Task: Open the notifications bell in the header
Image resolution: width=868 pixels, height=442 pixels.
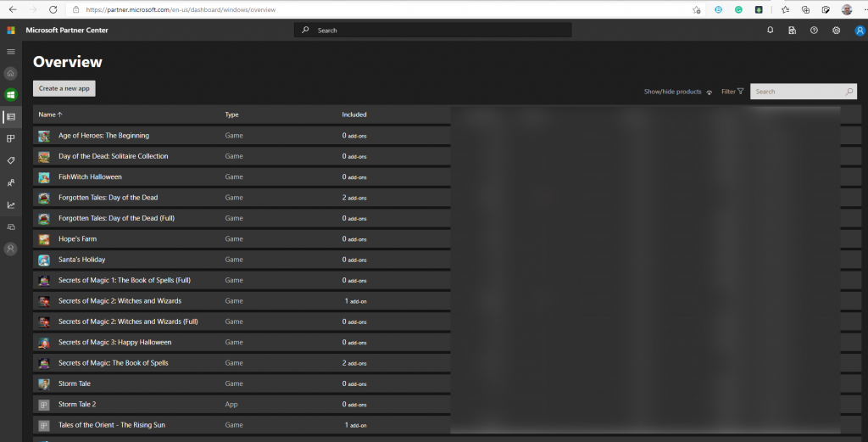Action: point(770,30)
